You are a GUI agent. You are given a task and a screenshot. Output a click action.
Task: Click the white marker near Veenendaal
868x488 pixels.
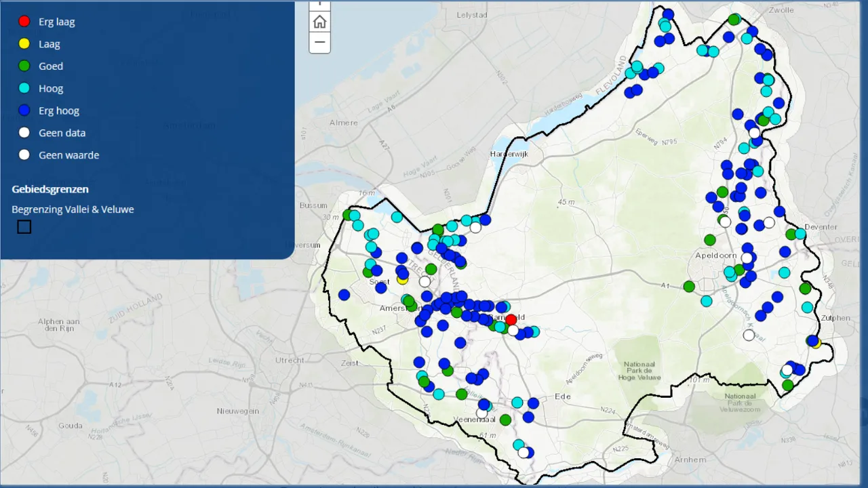[481, 413]
